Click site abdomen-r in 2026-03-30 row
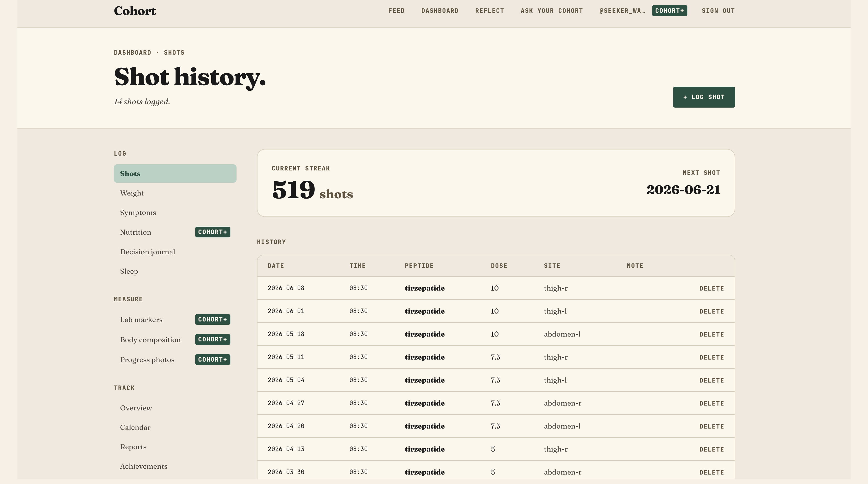Viewport: 868px width, 484px height. coord(563,472)
